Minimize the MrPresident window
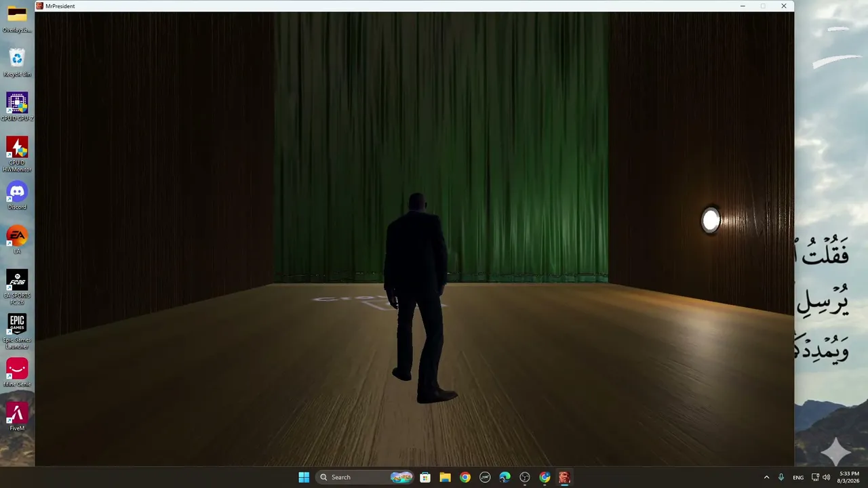 (x=743, y=6)
